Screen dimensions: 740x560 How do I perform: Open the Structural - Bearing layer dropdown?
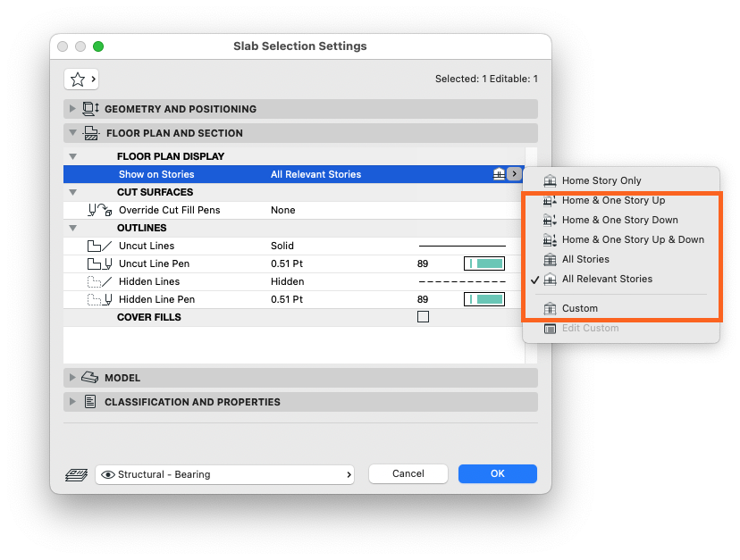224,474
